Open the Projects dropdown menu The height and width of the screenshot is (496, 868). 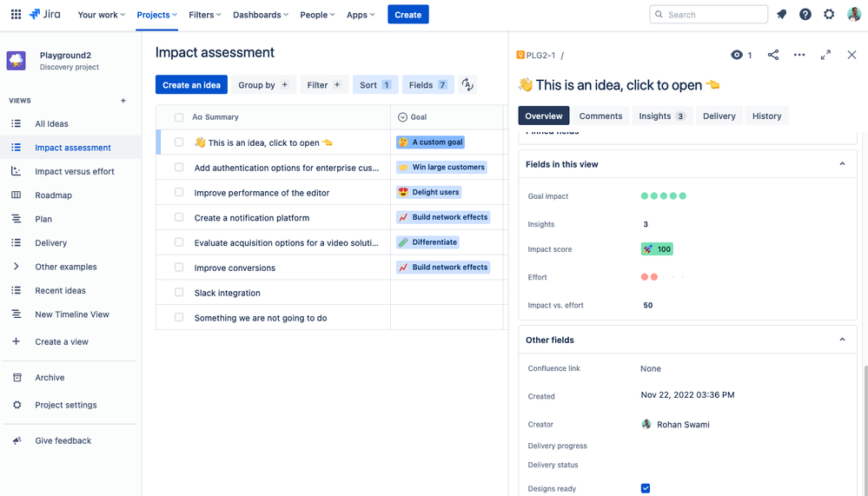coord(157,15)
